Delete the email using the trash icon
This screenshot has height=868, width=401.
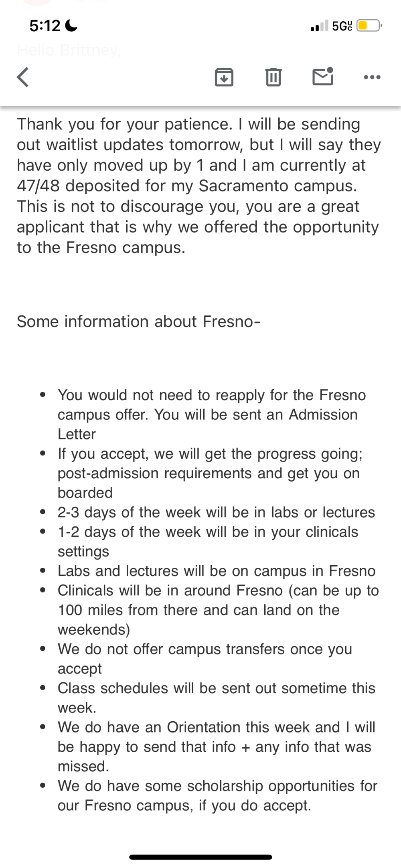[x=273, y=77]
